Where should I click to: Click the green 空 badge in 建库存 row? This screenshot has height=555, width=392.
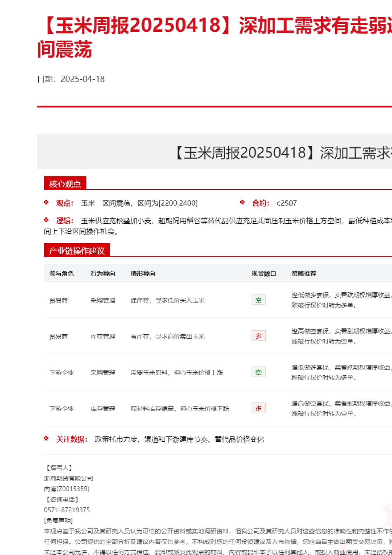[258, 300]
